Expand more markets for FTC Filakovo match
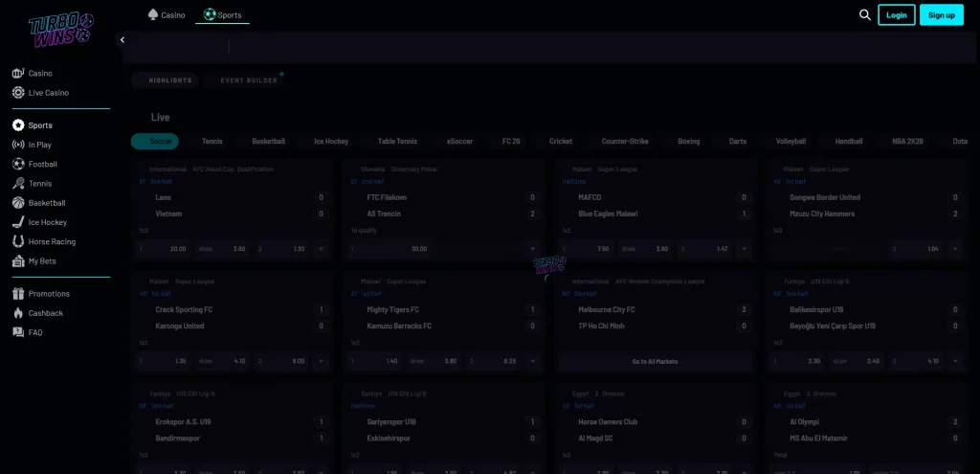Viewport: 980px width, 474px height. point(532,249)
